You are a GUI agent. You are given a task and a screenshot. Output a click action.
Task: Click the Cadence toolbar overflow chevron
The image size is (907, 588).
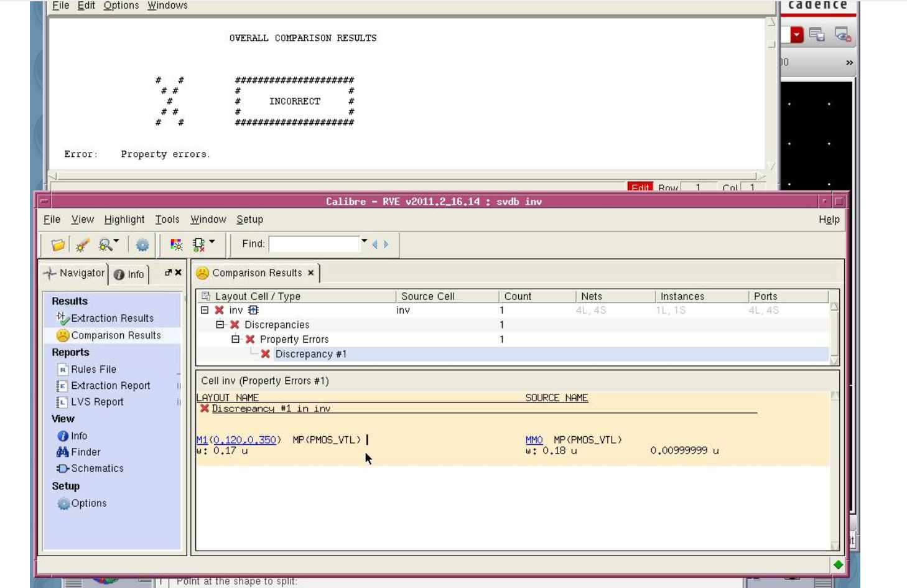click(x=849, y=62)
